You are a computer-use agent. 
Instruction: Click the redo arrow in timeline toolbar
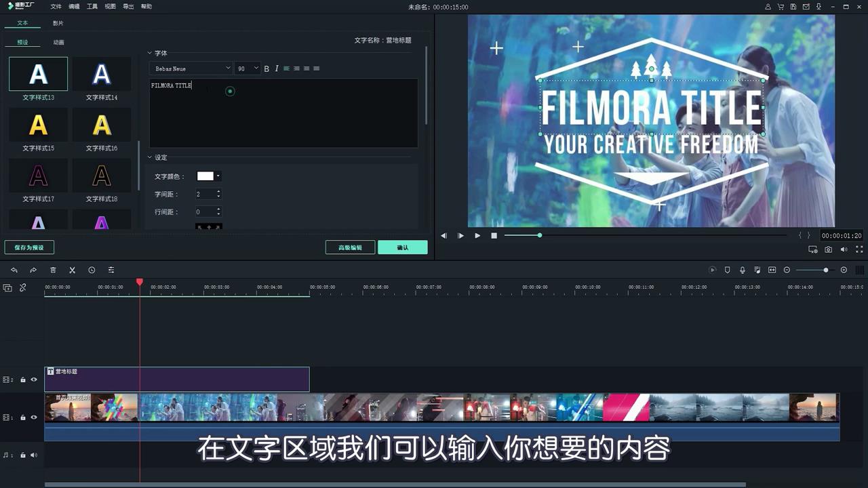(33, 270)
